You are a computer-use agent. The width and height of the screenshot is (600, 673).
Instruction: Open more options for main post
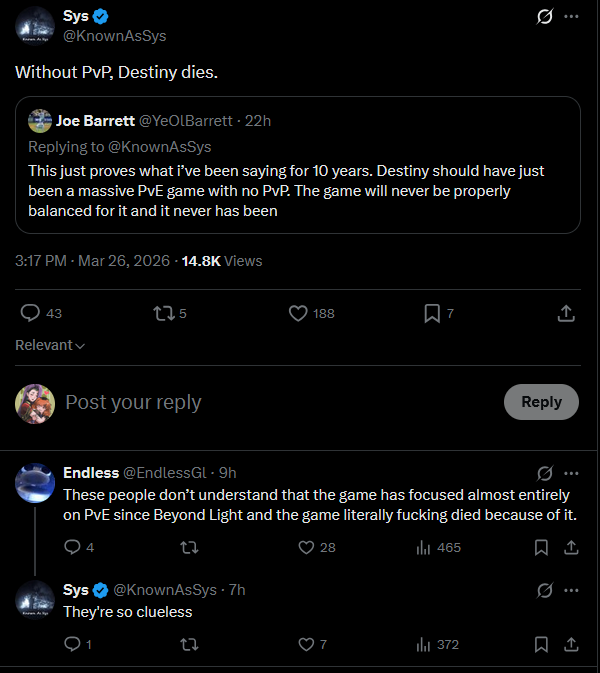571,17
